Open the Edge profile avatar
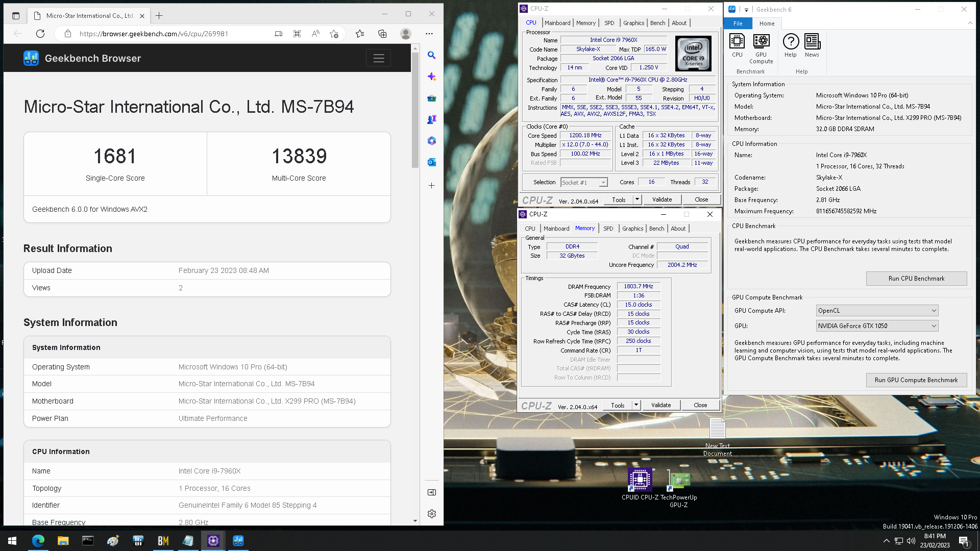 click(406, 34)
